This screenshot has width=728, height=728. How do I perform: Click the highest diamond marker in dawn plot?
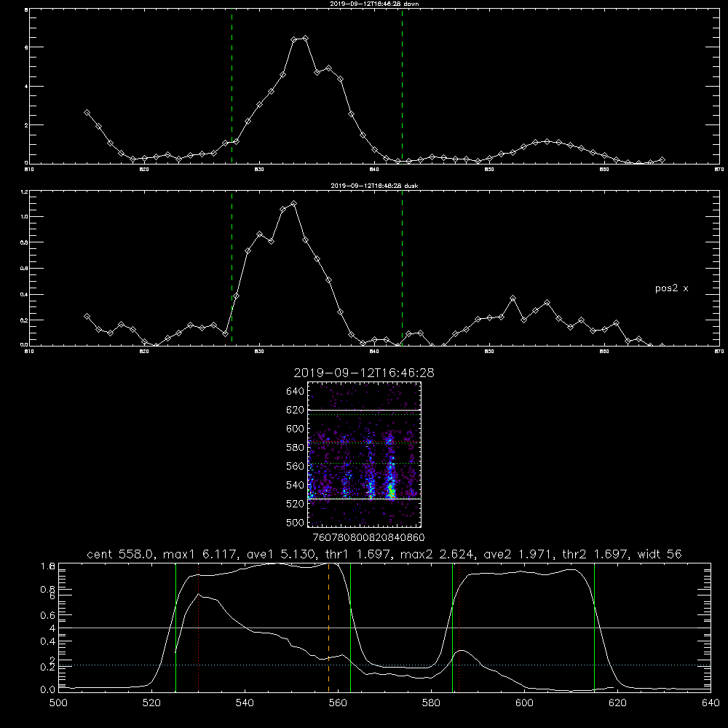click(305, 38)
